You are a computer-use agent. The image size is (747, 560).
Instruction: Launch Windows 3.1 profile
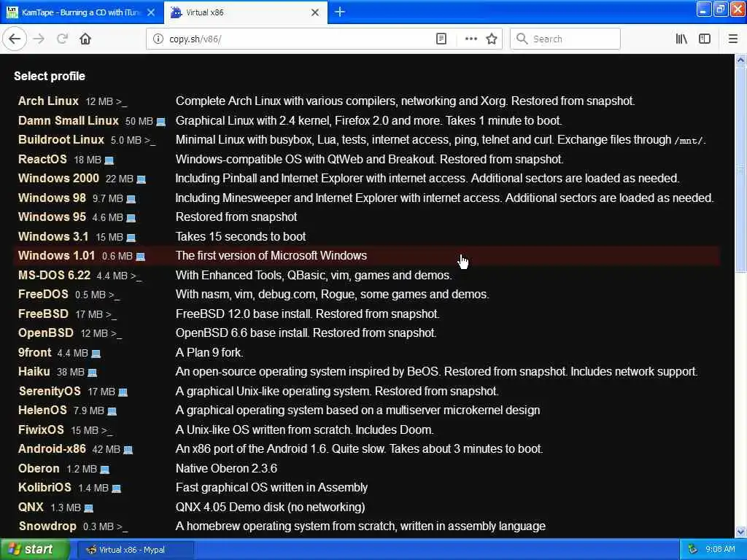(x=53, y=236)
